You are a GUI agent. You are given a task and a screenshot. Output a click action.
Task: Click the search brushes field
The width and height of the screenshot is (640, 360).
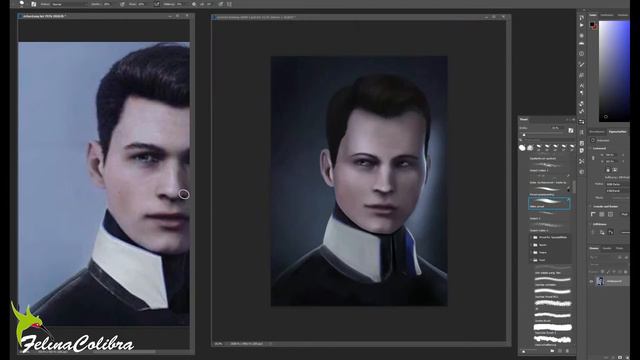click(x=545, y=140)
